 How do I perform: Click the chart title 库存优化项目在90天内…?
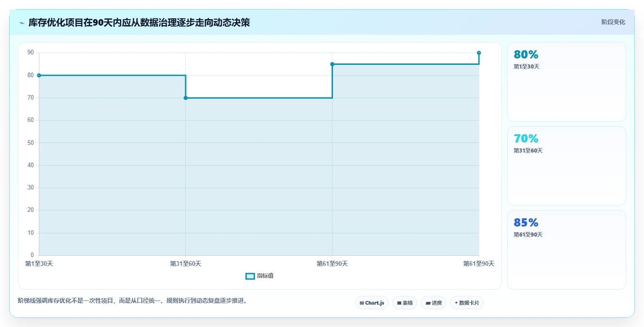click(x=139, y=22)
